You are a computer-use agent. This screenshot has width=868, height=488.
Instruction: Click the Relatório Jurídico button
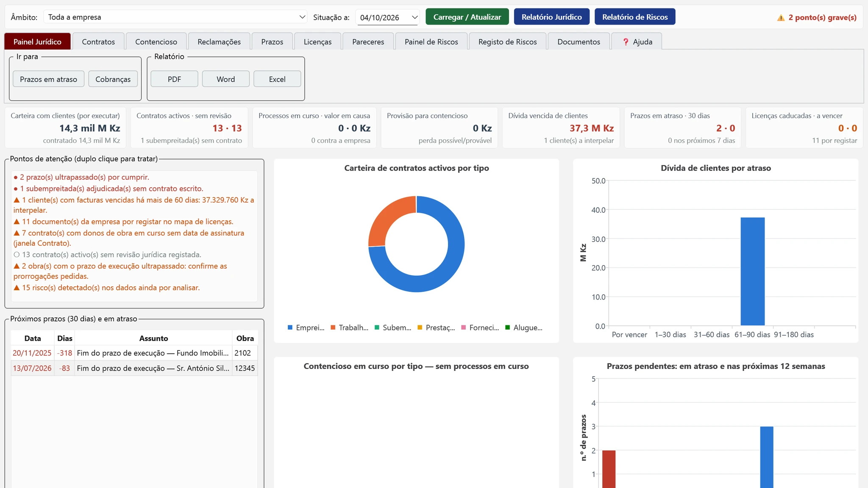(x=551, y=17)
